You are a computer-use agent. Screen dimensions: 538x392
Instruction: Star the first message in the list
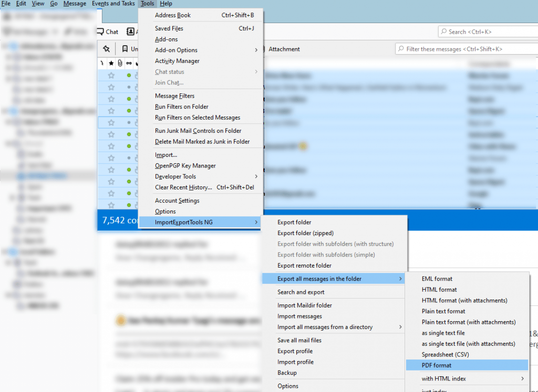click(x=111, y=76)
